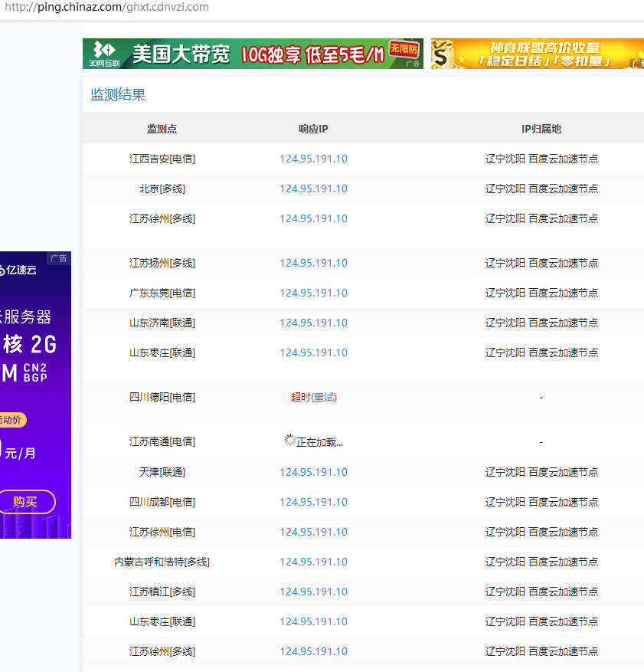Click the loading spinner in 江苏南通 row
Viewport: 644px width, 672px height.
pyautogui.click(x=289, y=441)
